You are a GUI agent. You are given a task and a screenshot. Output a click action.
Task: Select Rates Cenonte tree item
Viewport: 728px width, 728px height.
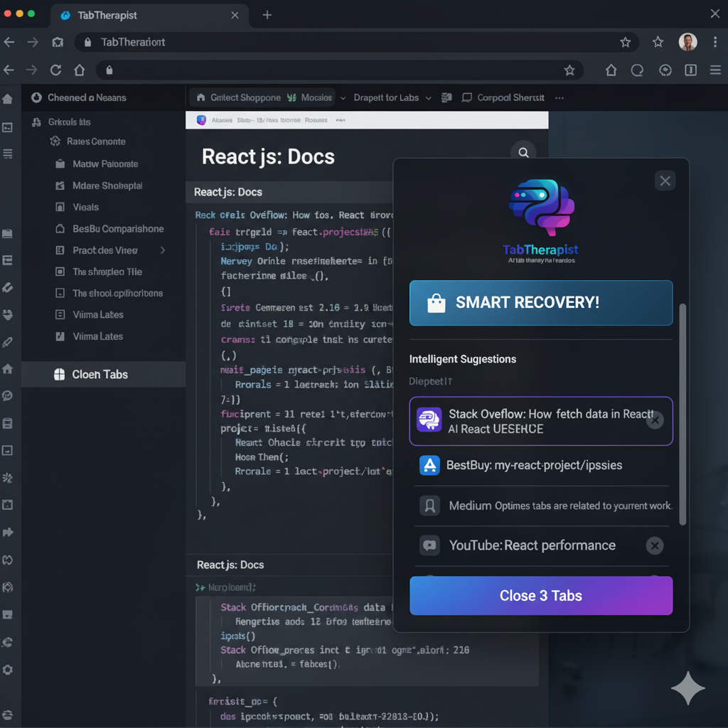tap(87, 141)
